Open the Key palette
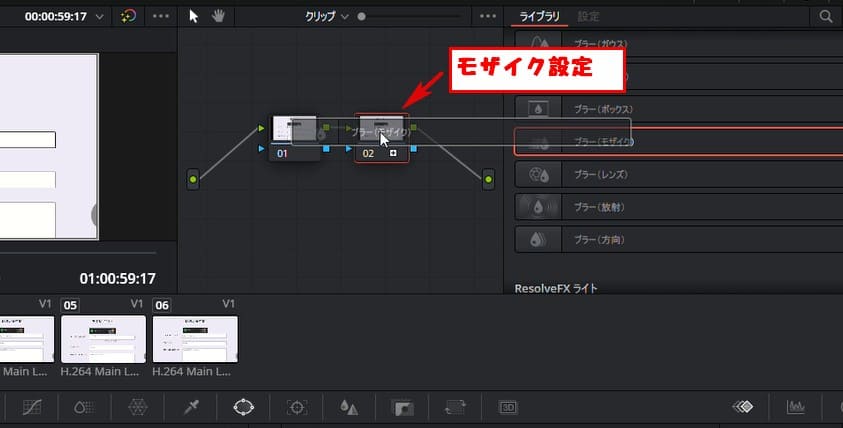 point(402,407)
